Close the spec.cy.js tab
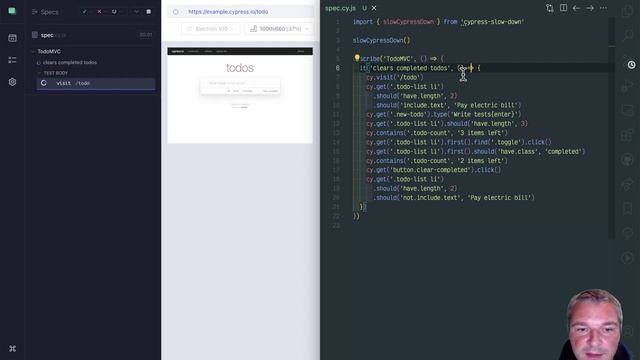The image size is (640, 360). coord(374,8)
